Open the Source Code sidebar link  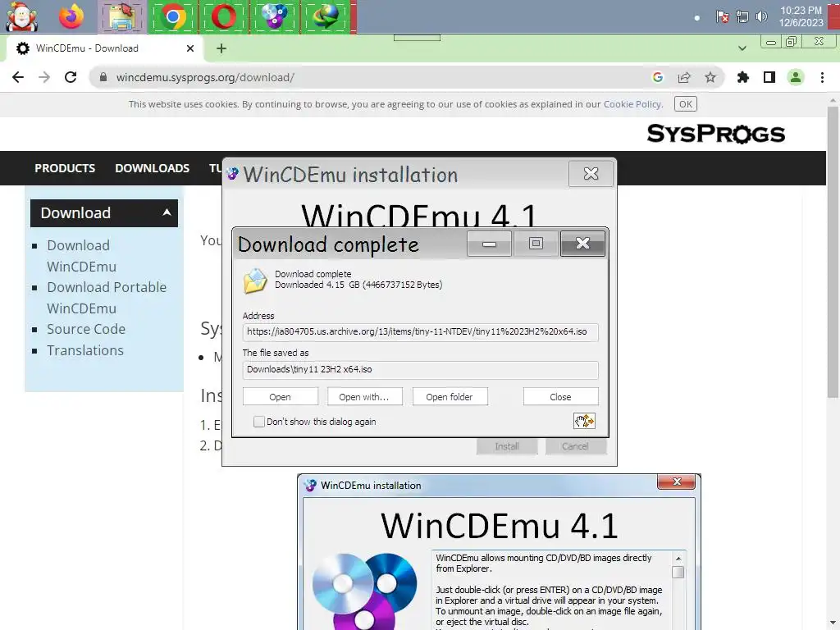(x=86, y=329)
